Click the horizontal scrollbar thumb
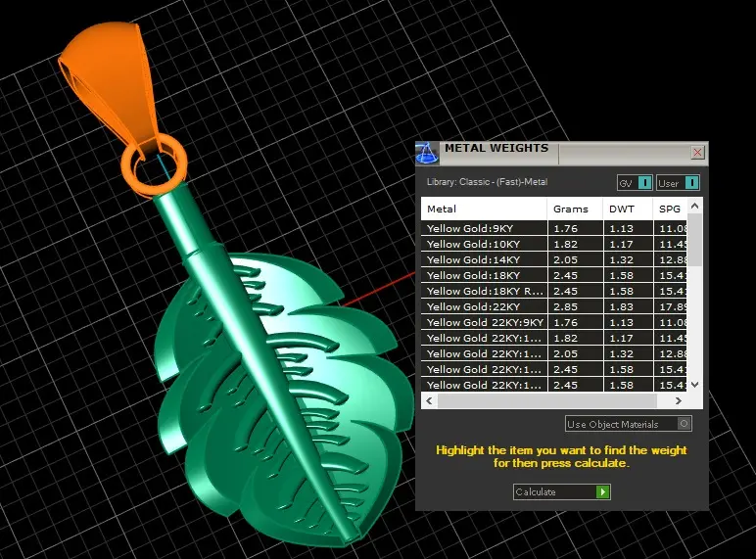Viewport: 756px width, 559px height. (547, 400)
